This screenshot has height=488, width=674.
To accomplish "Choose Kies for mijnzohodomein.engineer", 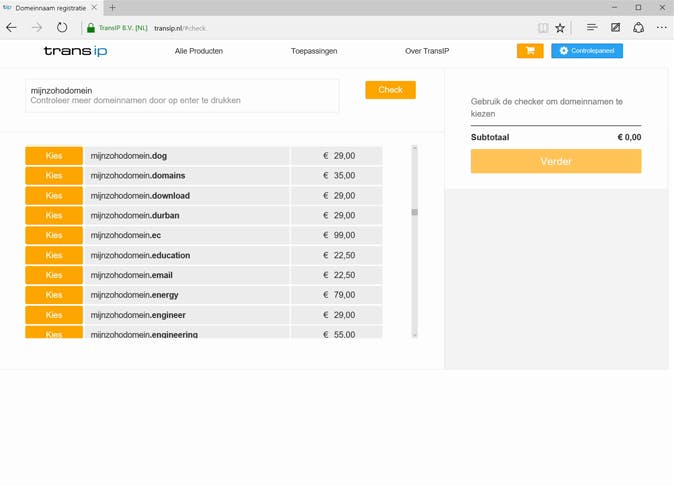I will [54, 315].
